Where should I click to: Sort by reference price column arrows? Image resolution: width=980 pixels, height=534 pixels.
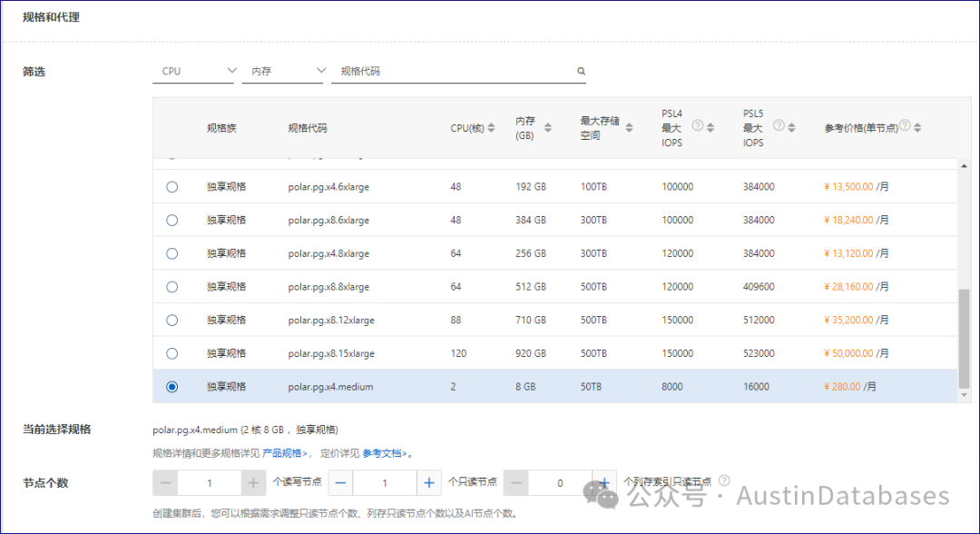(917, 127)
